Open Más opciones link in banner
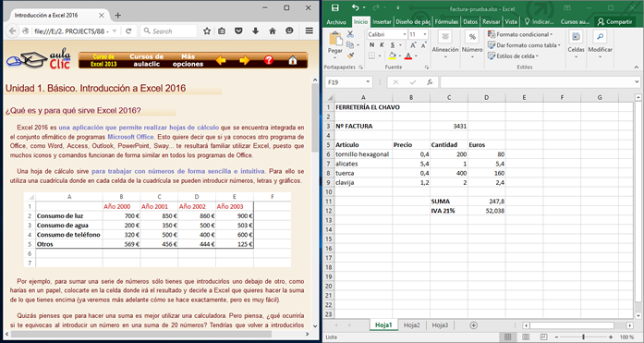Image resolution: width=644 pixels, height=343 pixels. pos(188,60)
